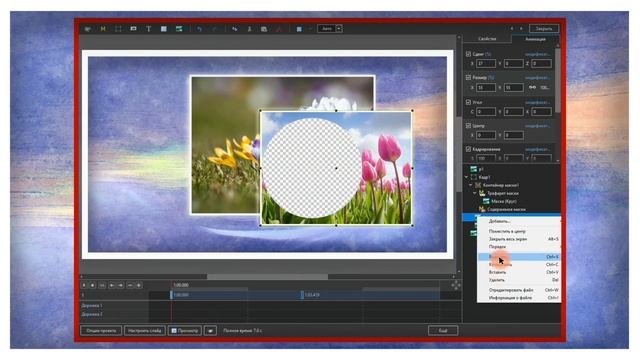Click the Paste icon in the toolbar
640x360 pixels.
(264, 29)
